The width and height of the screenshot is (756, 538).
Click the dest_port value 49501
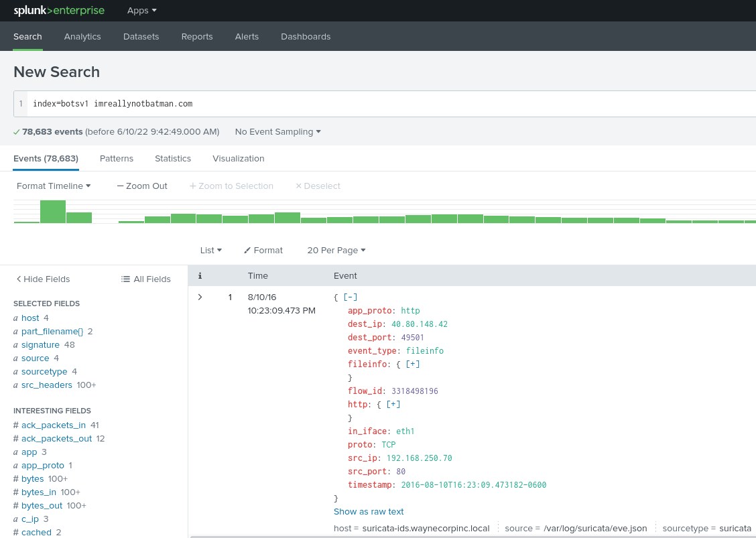pyautogui.click(x=413, y=338)
